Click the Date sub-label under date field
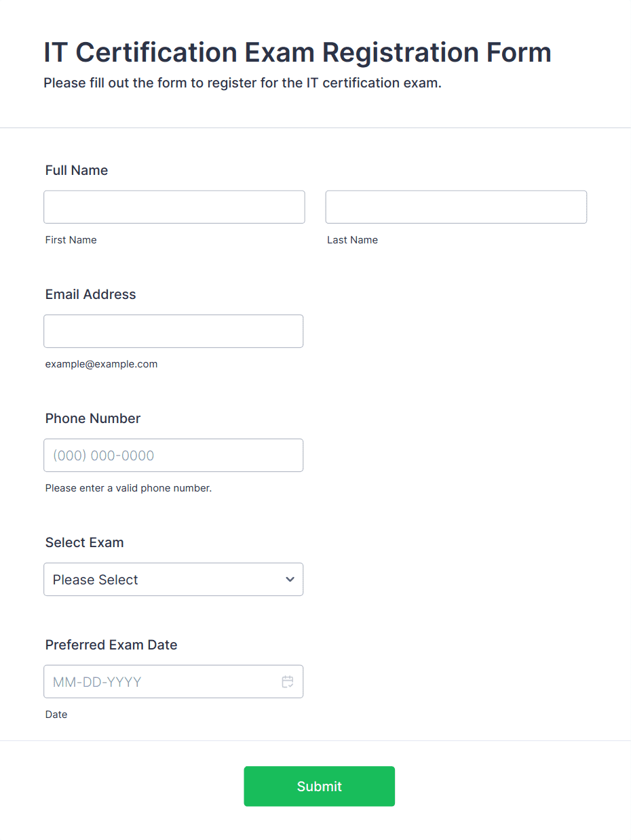631x840 pixels. [56, 715]
